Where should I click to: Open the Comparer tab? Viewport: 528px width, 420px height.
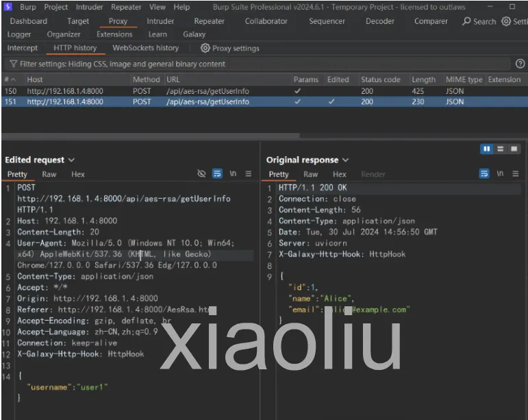click(x=431, y=21)
